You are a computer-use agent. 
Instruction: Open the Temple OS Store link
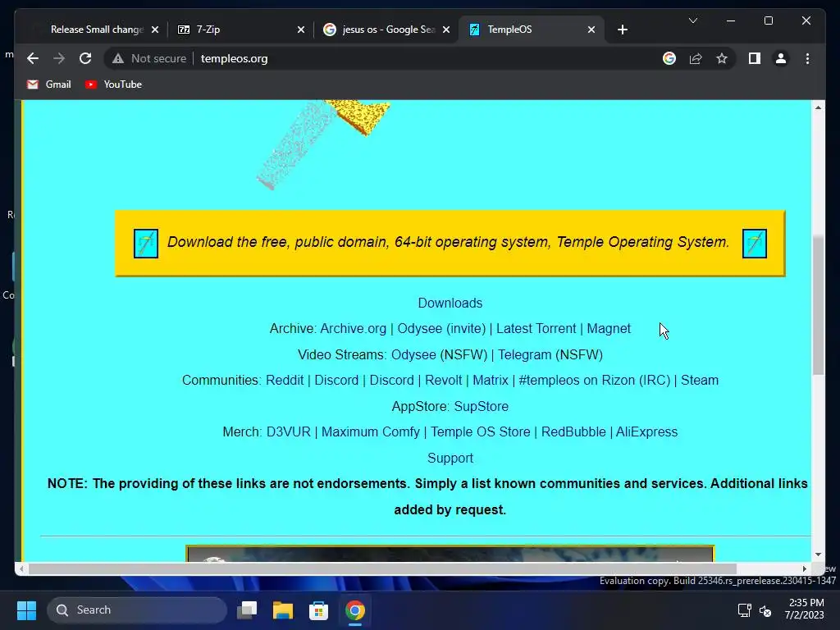point(481,431)
